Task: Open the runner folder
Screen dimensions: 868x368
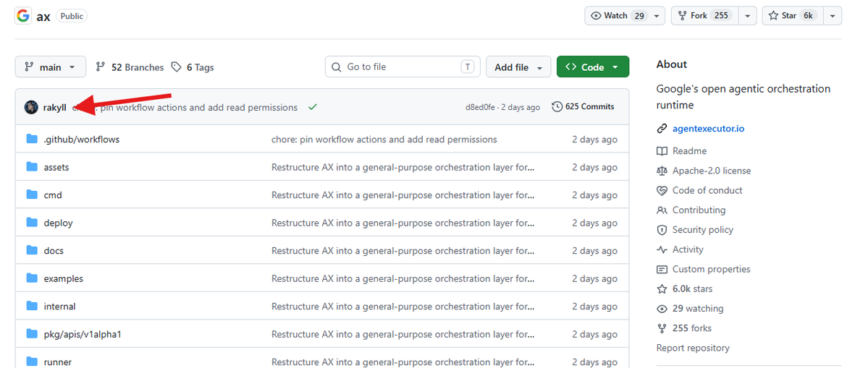Action: point(58,362)
